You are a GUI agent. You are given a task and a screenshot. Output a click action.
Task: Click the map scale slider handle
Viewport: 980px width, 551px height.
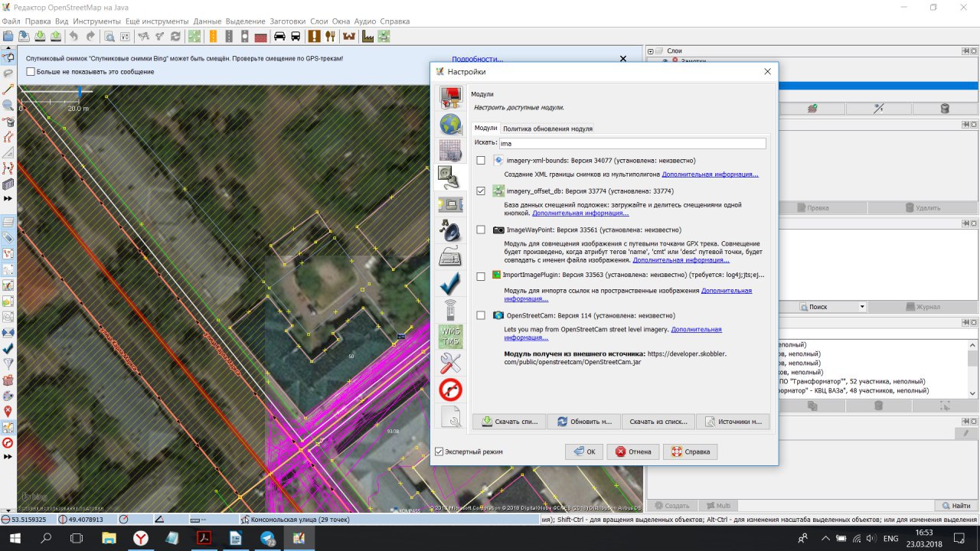[x=80, y=92]
